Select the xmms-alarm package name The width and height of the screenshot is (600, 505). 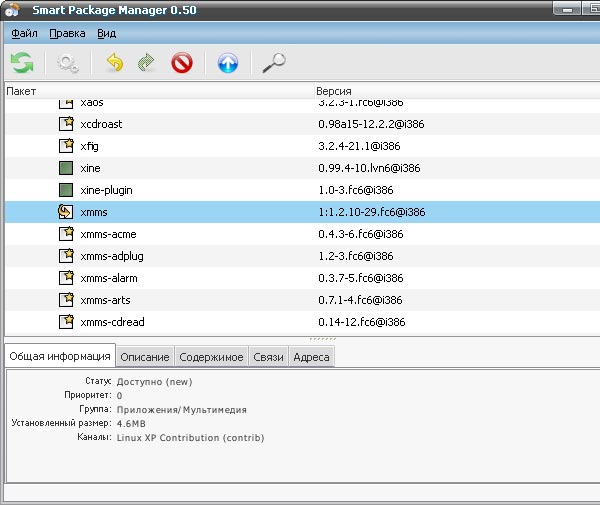coord(109,278)
